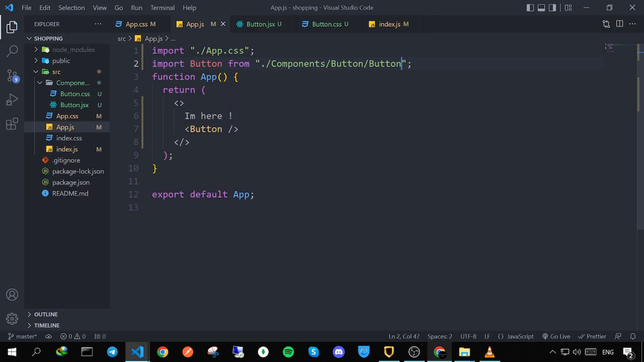This screenshot has width=644, height=362.
Task: Open Chrome from the Windows taskbar
Action: pyautogui.click(x=163, y=352)
